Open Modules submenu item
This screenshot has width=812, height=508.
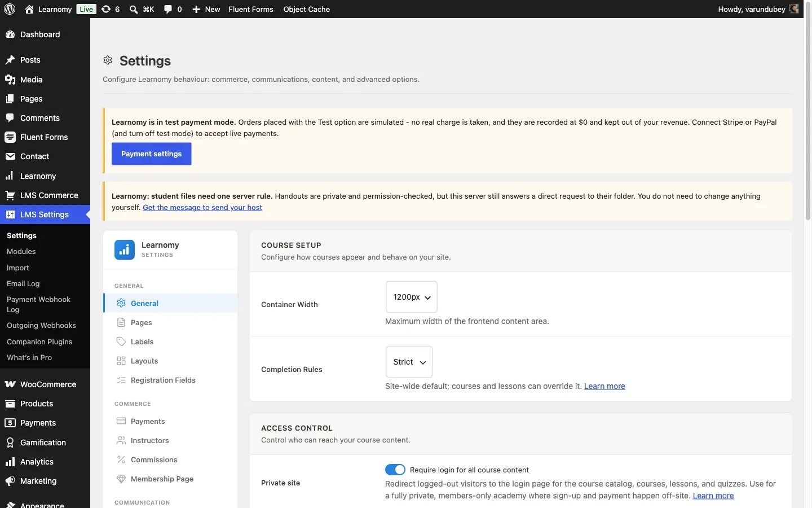pyautogui.click(x=45, y=251)
